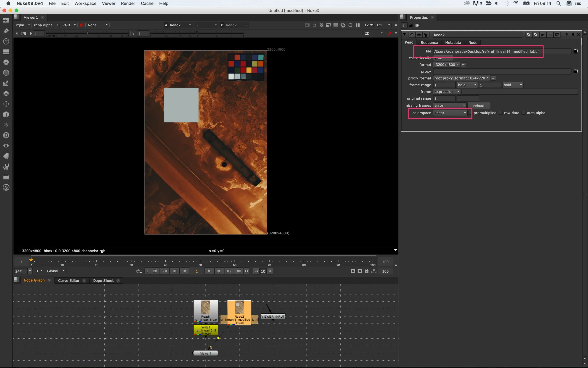Open the Draw nodes toolbar icon

[6, 31]
